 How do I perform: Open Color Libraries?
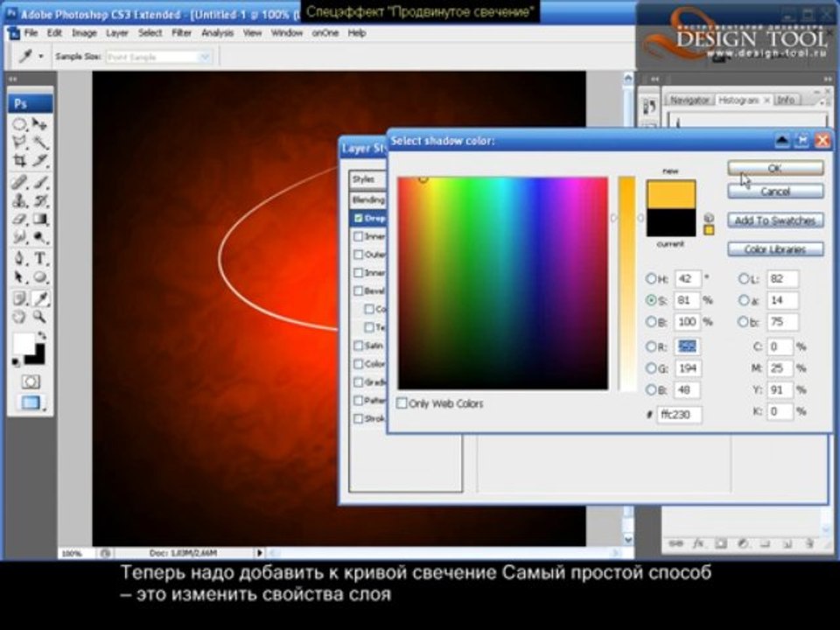pyautogui.click(x=775, y=249)
